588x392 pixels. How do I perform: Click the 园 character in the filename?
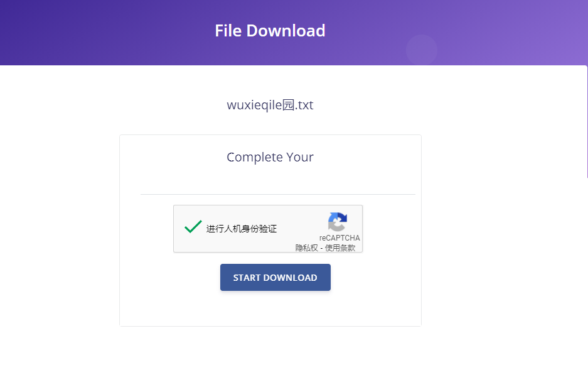pyautogui.click(x=288, y=105)
